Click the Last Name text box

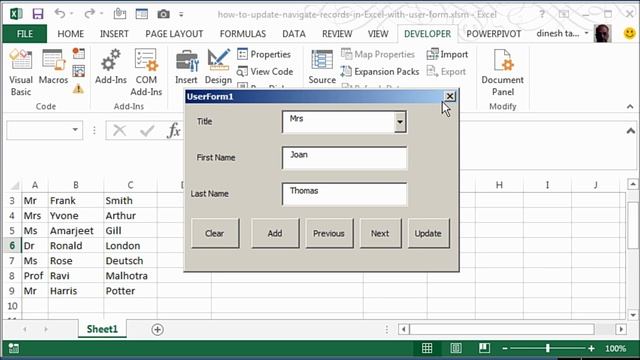click(x=344, y=194)
